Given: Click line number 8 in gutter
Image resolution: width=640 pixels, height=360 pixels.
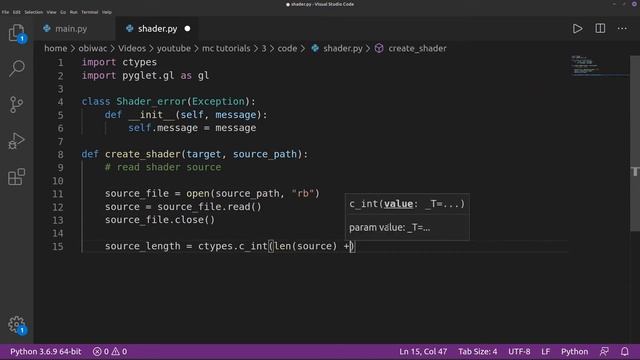Looking at the screenshot, I should [x=60, y=155].
